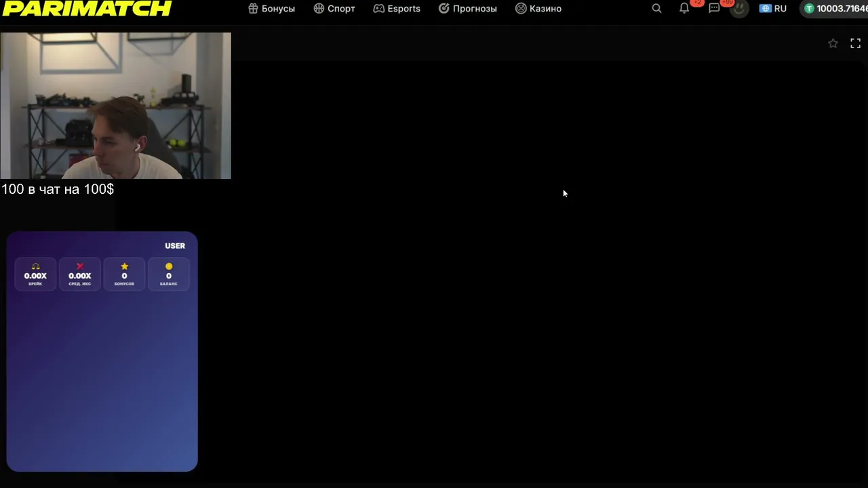Viewport: 868px width, 488px height.
Task: Click the Брейк label
Action: coord(35,284)
